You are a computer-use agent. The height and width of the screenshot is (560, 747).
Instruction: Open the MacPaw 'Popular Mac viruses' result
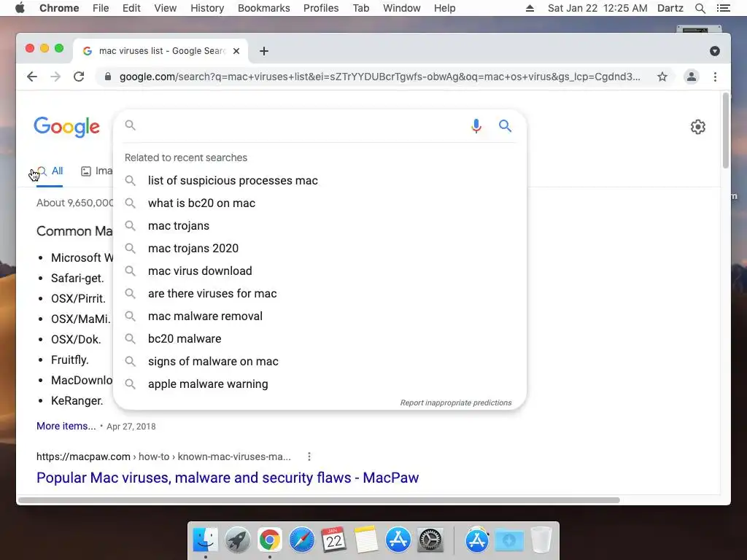coord(228,478)
